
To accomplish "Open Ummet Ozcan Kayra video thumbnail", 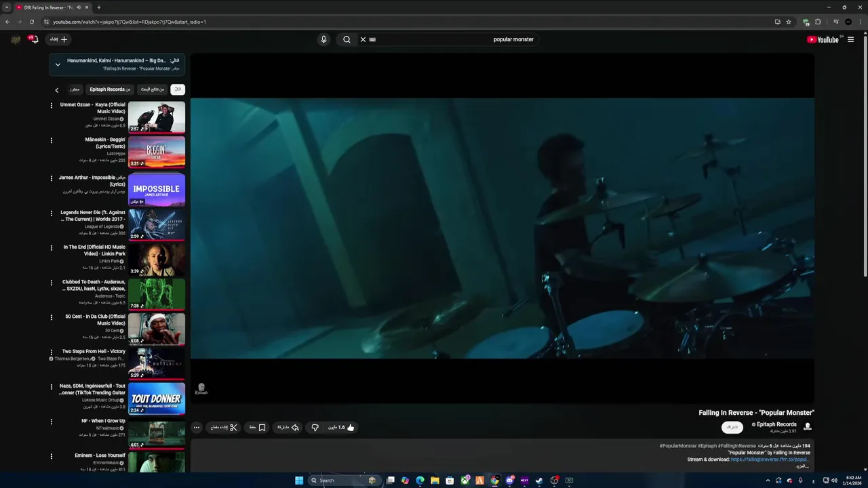I will point(157,117).
